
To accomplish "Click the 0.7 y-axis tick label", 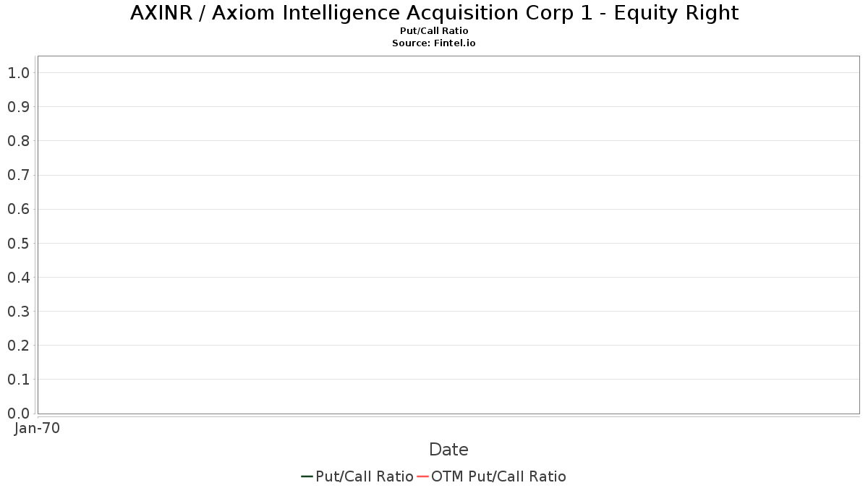I will pyautogui.click(x=18, y=175).
